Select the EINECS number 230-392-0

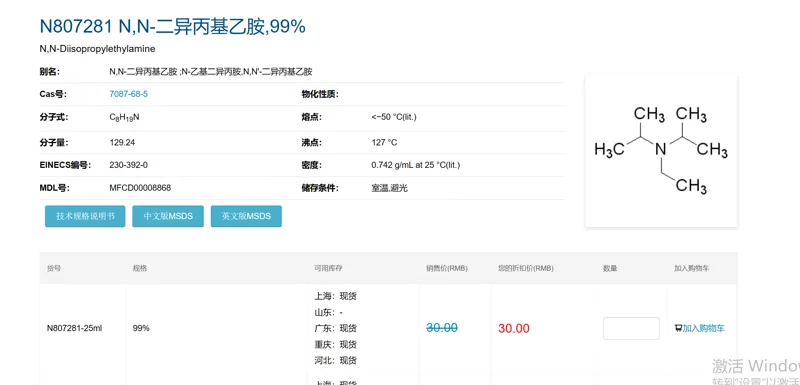coord(129,165)
